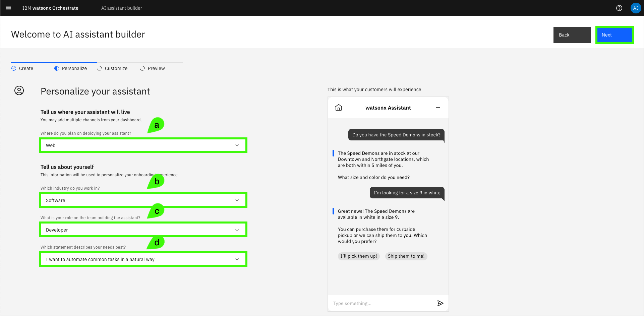Choose the "I'll pick them up!" reply
The image size is (644, 316).
[359, 256]
